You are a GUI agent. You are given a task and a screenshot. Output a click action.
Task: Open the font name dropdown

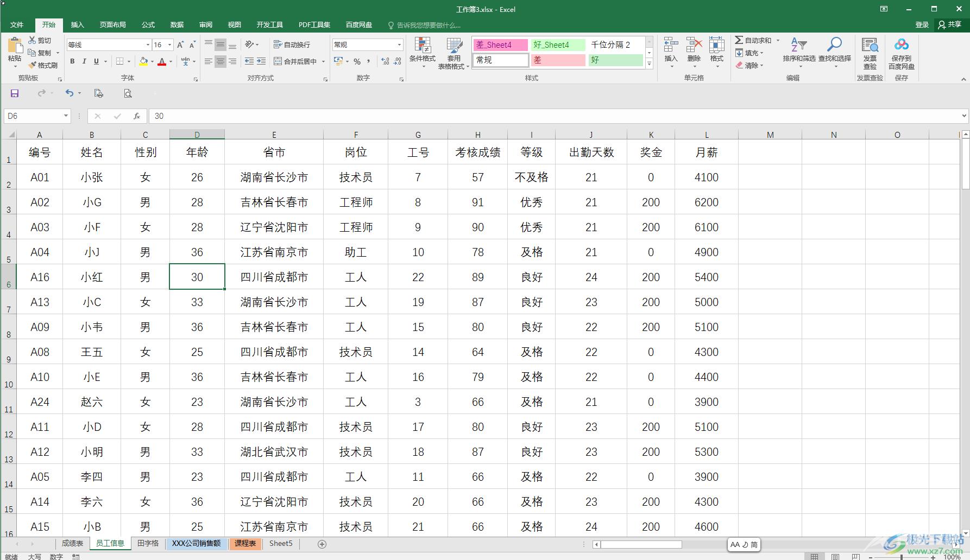[147, 44]
